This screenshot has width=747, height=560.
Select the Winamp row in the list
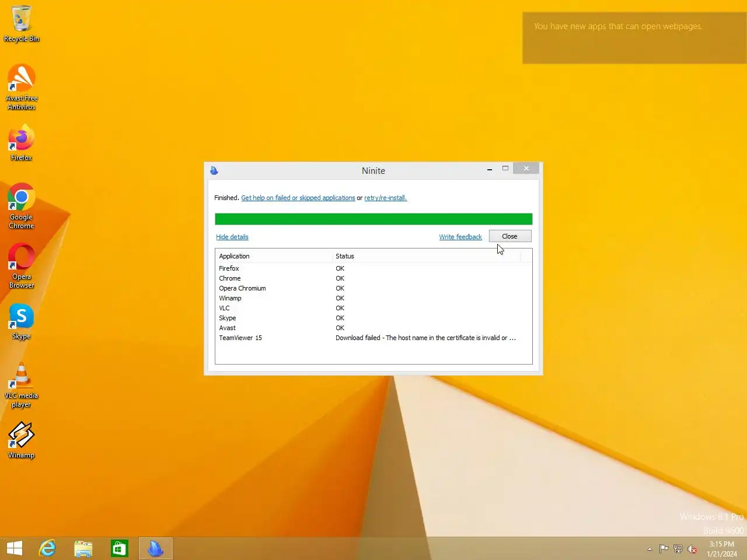tap(373, 298)
